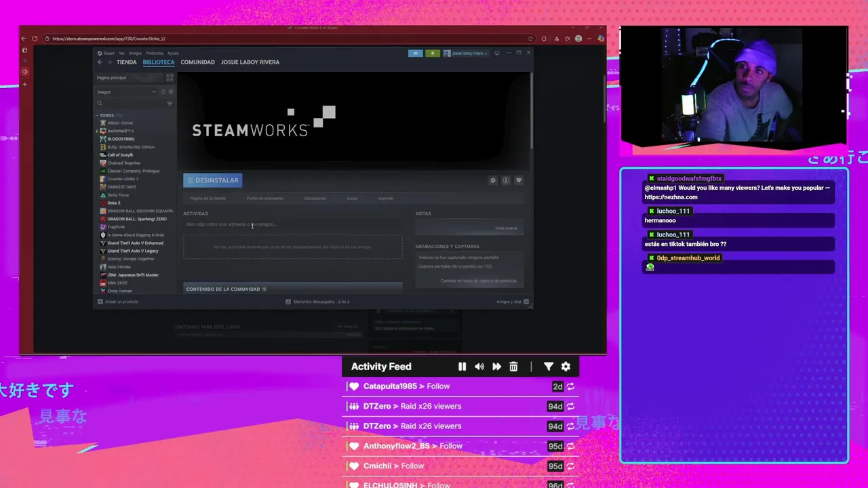Screen dimensions: 868x488
Task: Open the josue laboy rivera account dropdown
Action: coord(466,53)
